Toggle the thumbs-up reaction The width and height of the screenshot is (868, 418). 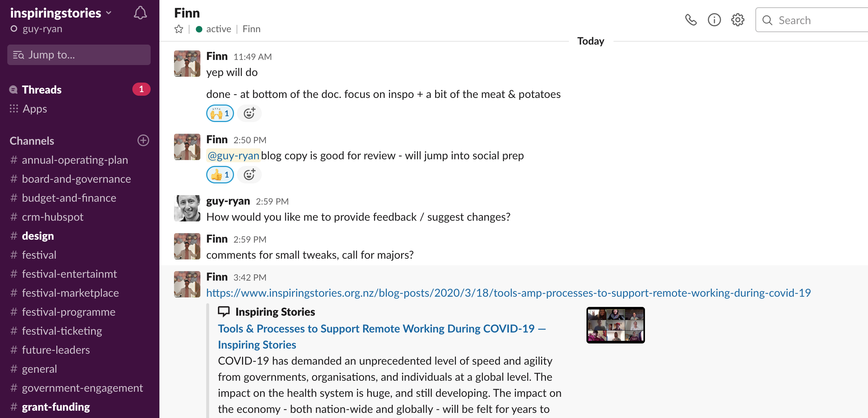[219, 175]
